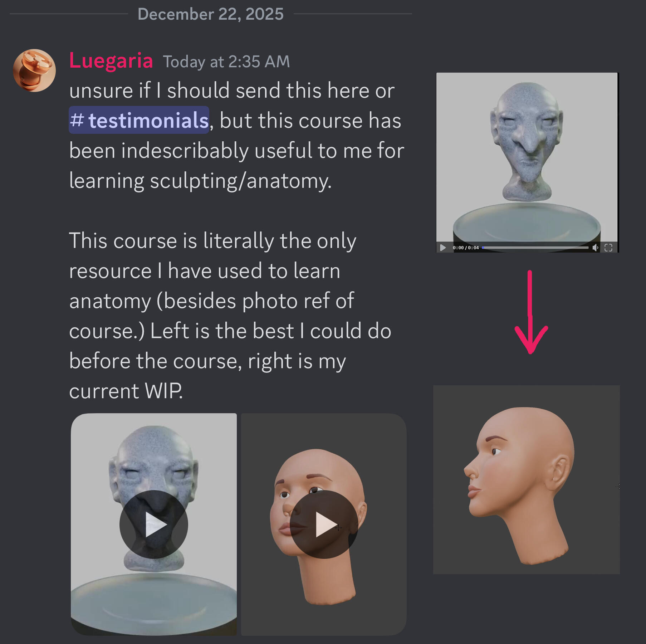The width and height of the screenshot is (646, 644).
Task: Open the side-profile head sculpt image
Action: 526,479
